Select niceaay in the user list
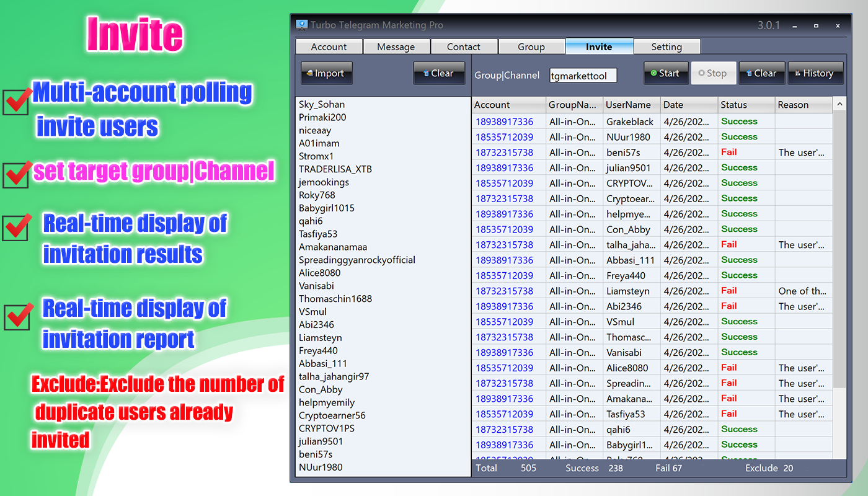Viewport: 868px width, 496px height. click(315, 130)
